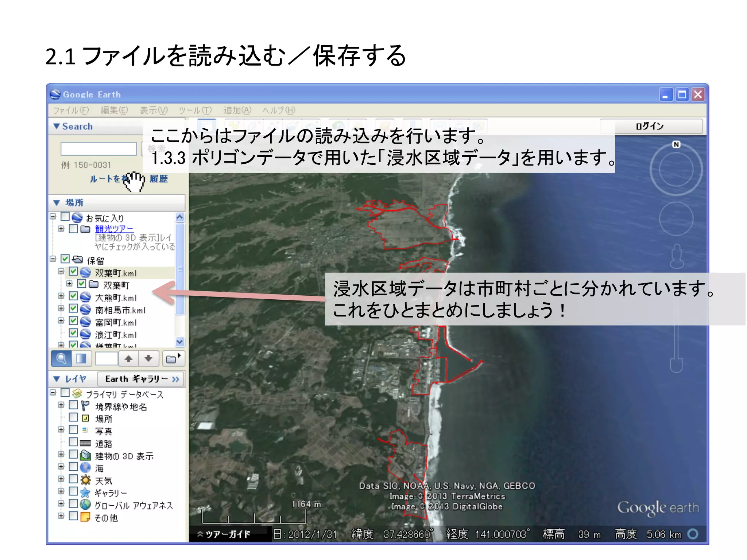
Task: Click the places transparency toggle icon
Action: (x=81, y=359)
